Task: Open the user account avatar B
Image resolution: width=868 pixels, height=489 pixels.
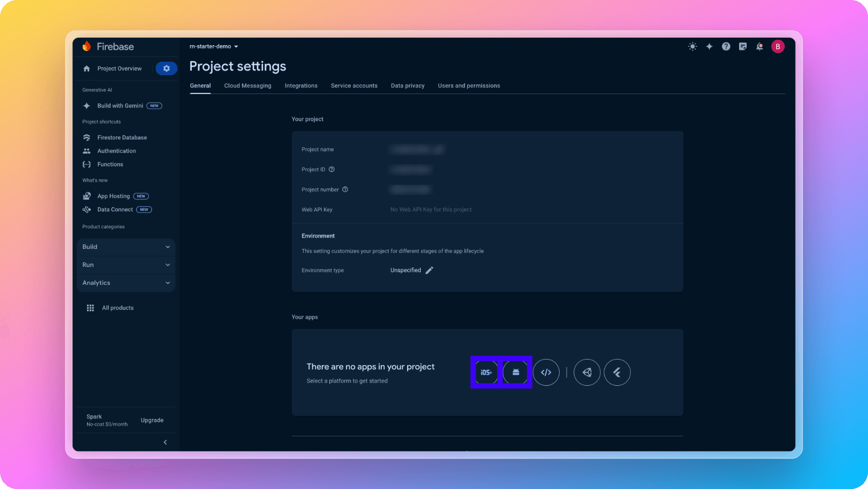Action: click(778, 47)
